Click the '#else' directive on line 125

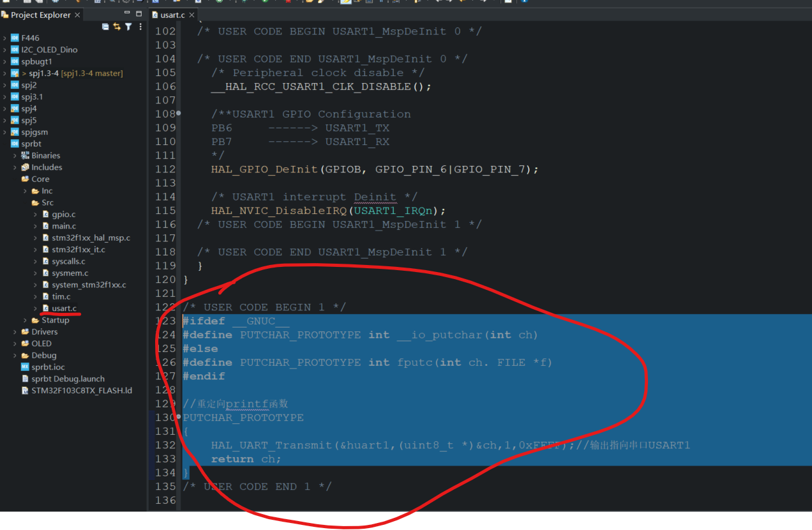coord(200,349)
